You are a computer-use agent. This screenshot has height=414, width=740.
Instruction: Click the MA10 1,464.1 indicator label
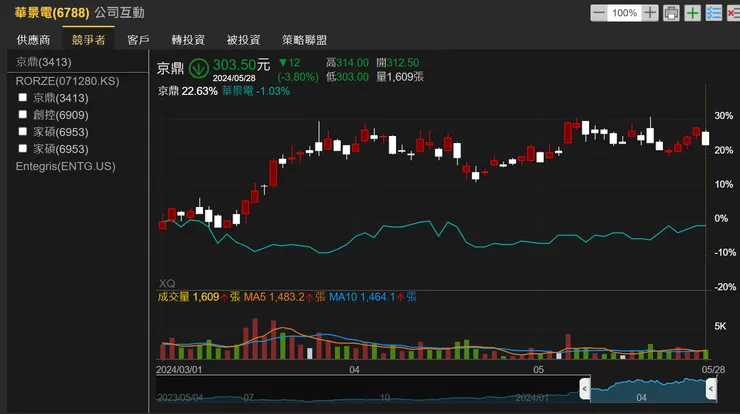(x=372, y=297)
